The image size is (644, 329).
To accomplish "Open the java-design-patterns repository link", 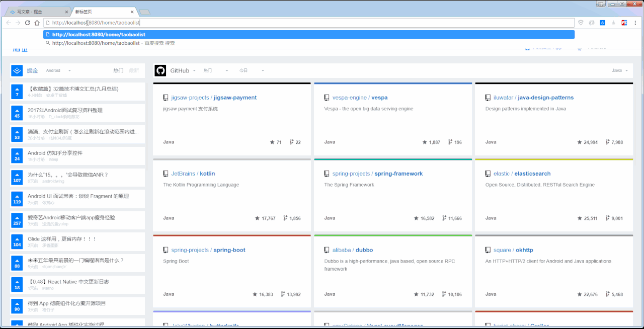I will tap(533, 98).
